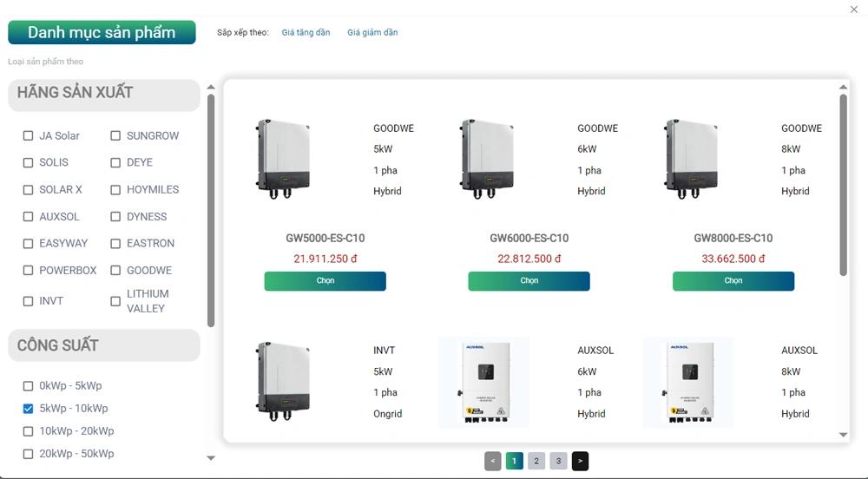This screenshot has width=868, height=479.
Task: Jump to page 3 of results
Action: click(558, 462)
